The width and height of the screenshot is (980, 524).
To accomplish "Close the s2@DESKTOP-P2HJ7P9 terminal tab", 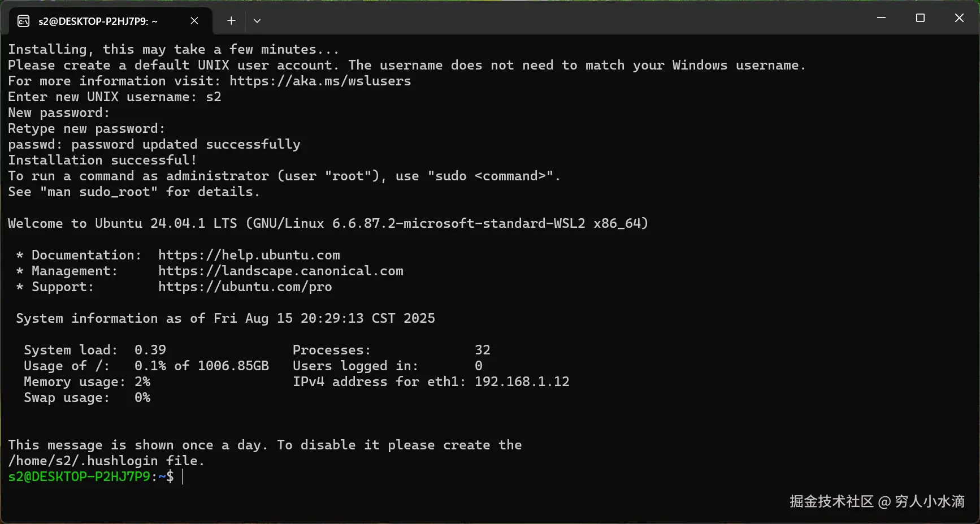I will pyautogui.click(x=194, y=20).
